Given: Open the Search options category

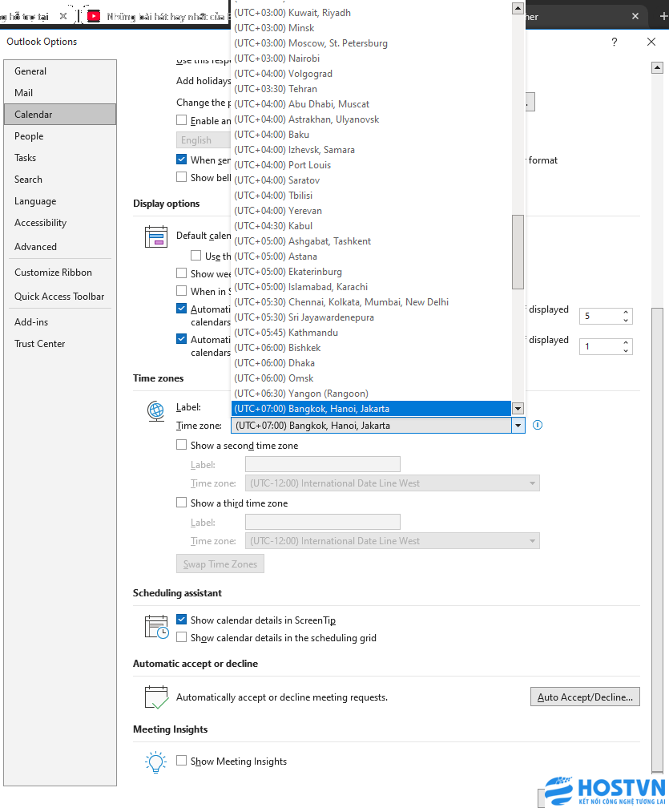Looking at the screenshot, I should coord(60,180).
